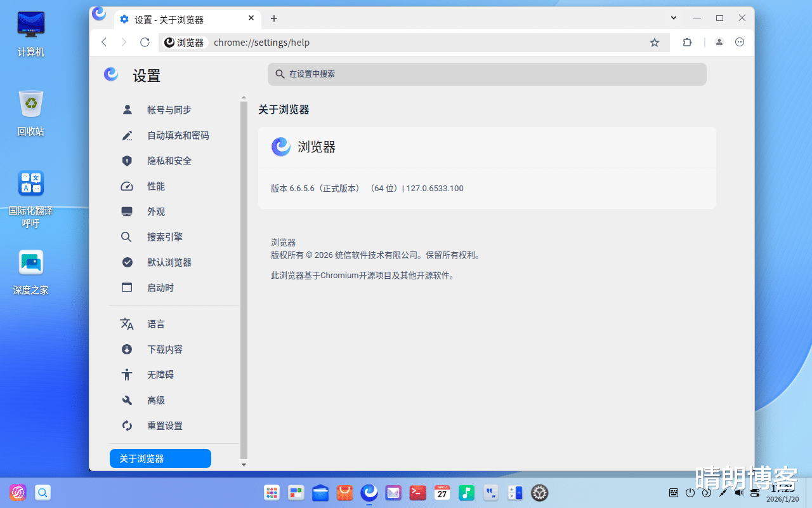Open the 语言 settings page
Image resolution: width=812 pixels, height=508 pixels.
156,324
